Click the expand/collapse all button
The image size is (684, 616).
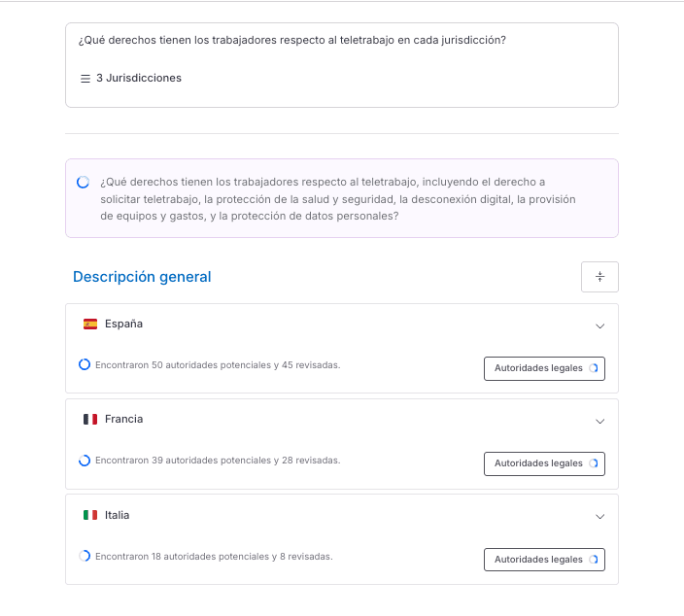click(599, 277)
